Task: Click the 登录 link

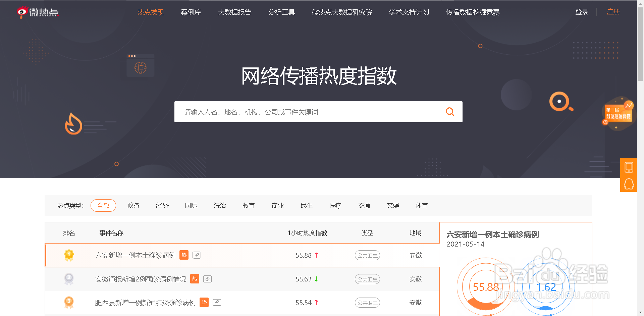Action: point(582,12)
